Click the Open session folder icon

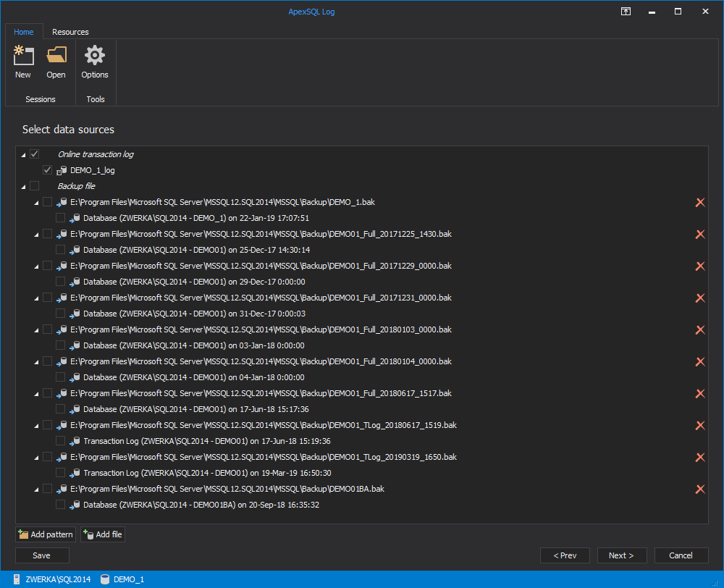pyautogui.click(x=56, y=56)
